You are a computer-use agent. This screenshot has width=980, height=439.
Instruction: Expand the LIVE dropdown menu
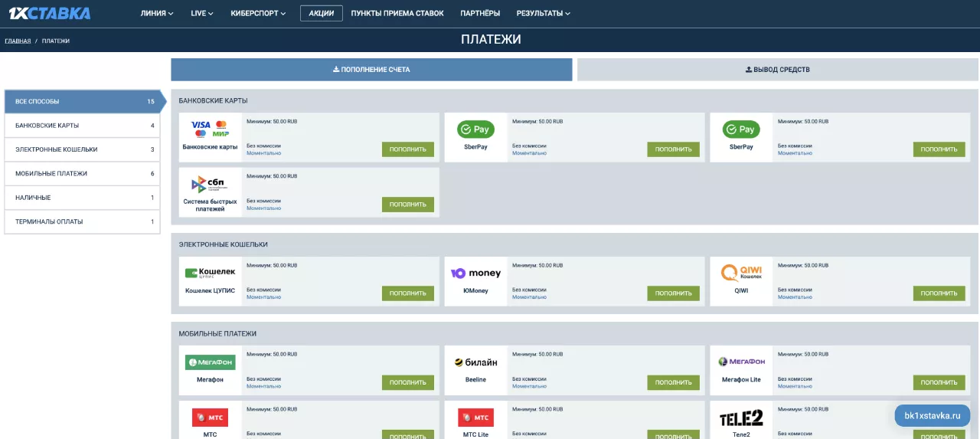(202, 13)
